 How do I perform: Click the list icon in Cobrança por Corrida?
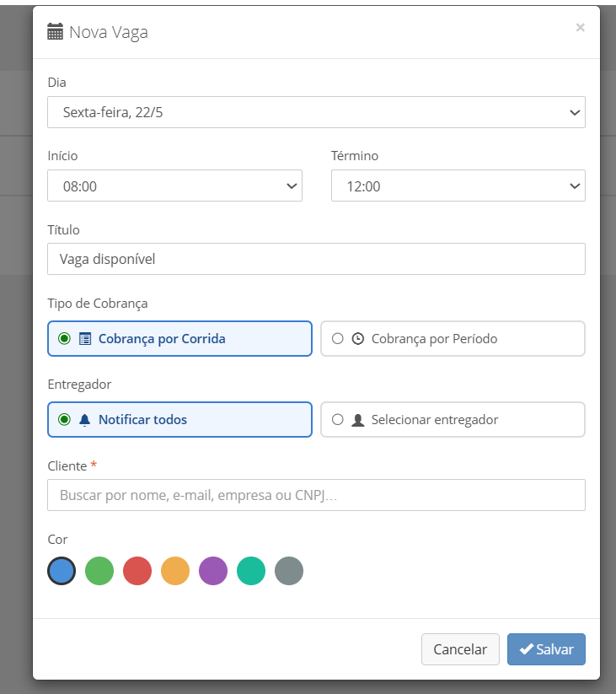pos(85,339)
